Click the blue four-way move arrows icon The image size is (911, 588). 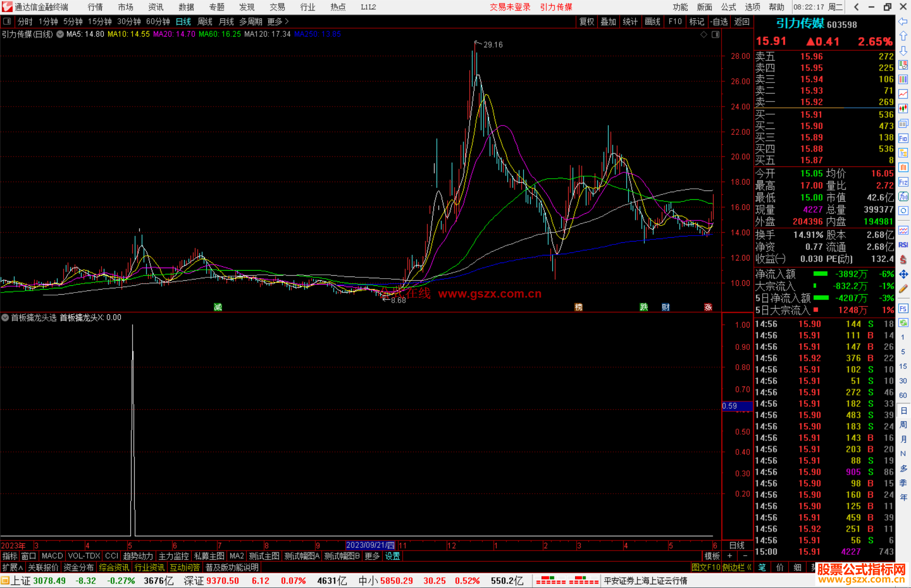tap(903, 274)
